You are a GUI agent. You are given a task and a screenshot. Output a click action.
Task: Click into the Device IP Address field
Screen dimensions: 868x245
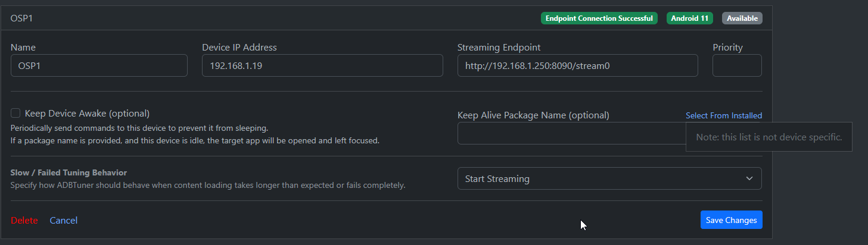click(x=322, y=65)
